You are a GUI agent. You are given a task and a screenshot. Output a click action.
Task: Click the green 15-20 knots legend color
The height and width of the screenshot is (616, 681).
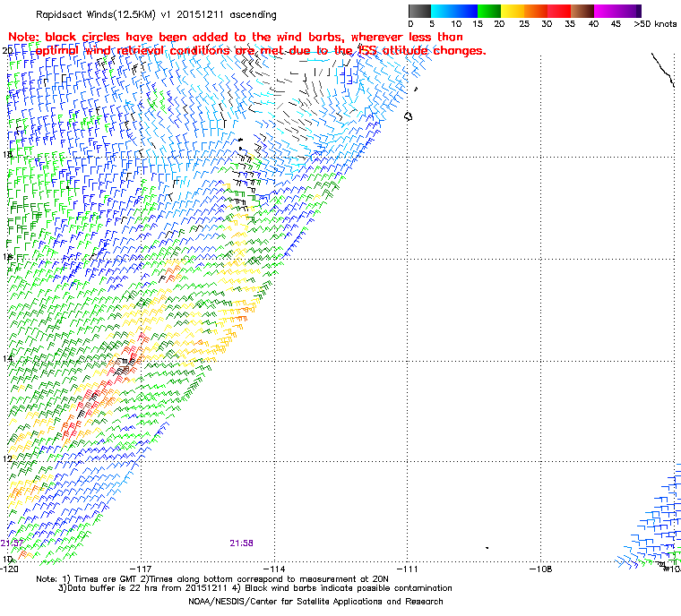[x=489, y=11]
